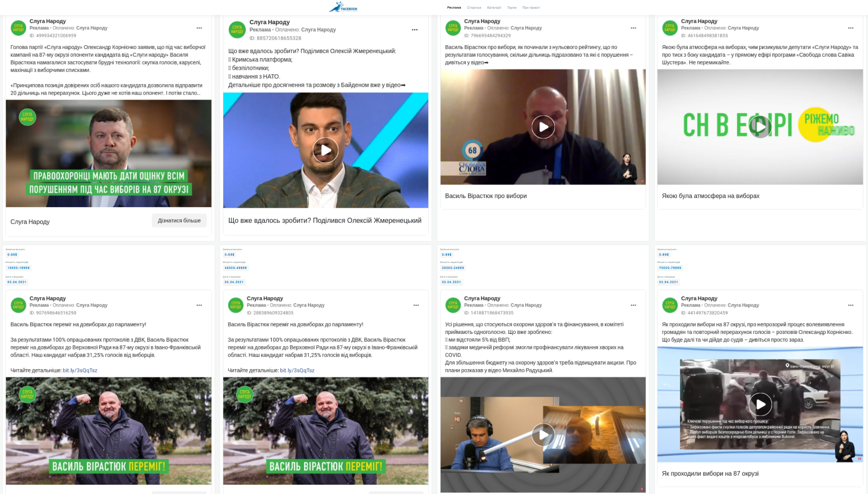868x494 pixels.
Task: Play the Олексій Жмеренецький video
Action: click(x=325, y=150)
